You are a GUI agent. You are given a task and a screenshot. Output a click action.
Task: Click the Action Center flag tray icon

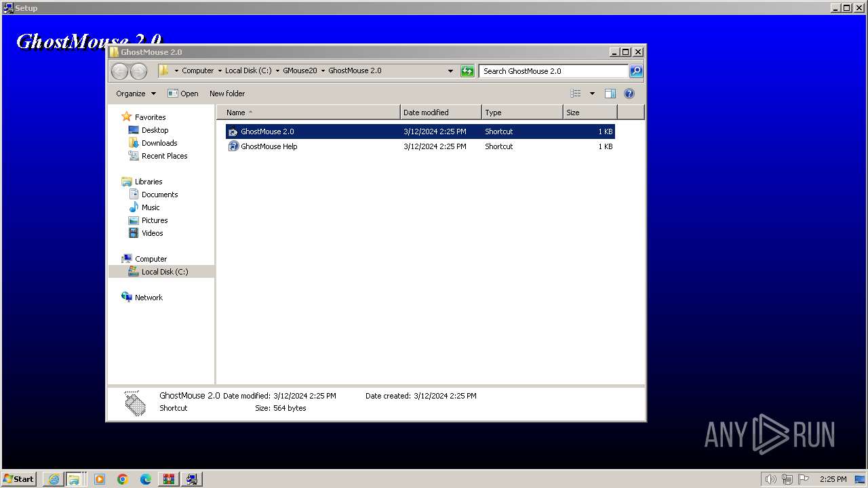tap(804, 479)
